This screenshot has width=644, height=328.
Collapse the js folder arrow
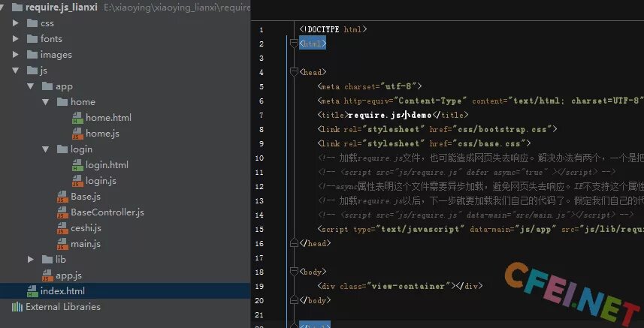16,71
